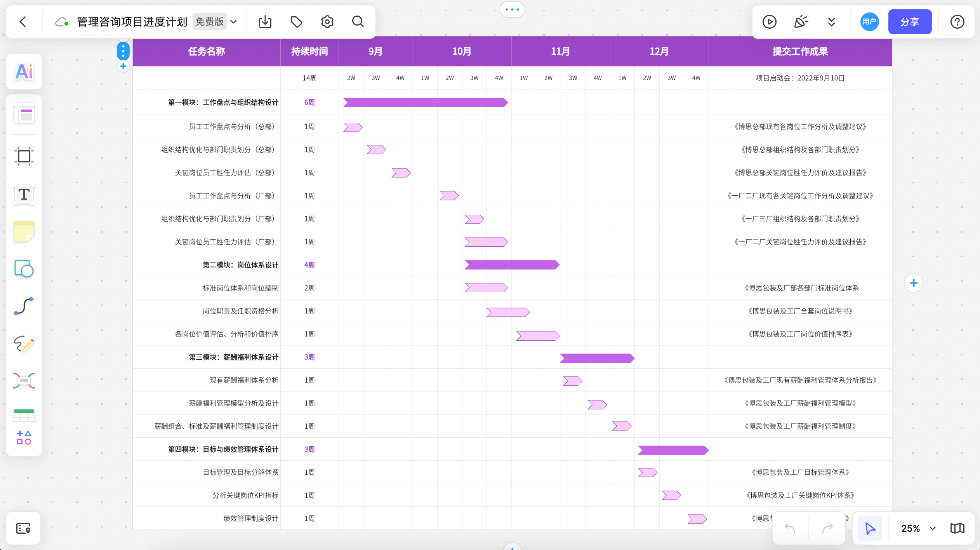Open the search magnifier icon

coord(358,22)
